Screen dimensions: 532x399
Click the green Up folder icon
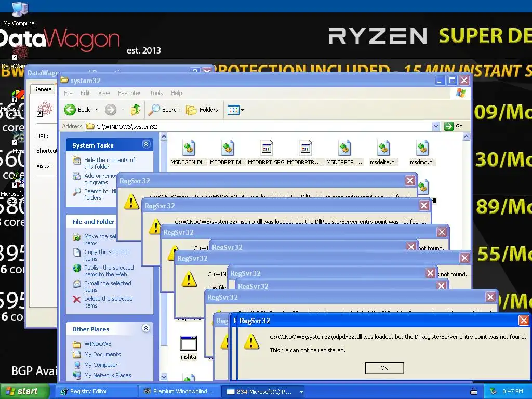click(x=136, y=110)
